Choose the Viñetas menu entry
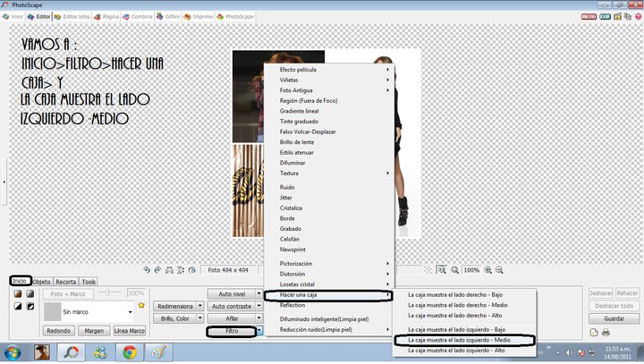This screenshot has width=644, height=364. pos(328,80)
